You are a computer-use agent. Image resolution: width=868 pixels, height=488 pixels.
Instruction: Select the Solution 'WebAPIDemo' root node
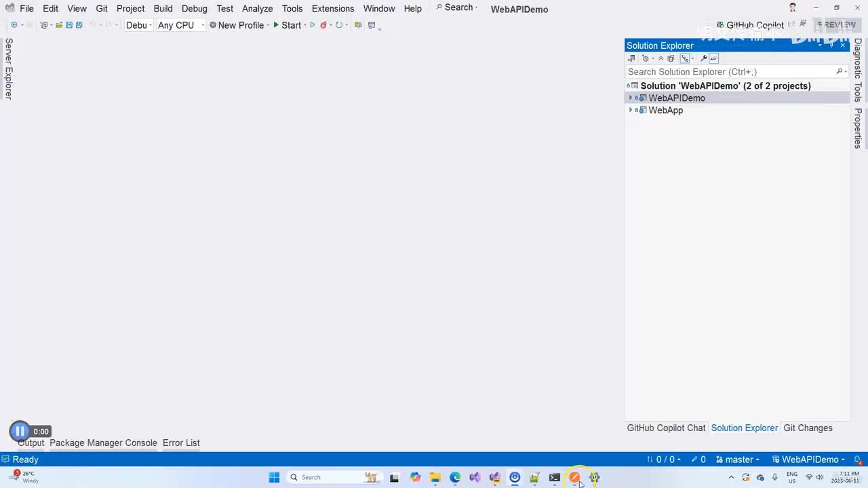(x=726, y=86)
